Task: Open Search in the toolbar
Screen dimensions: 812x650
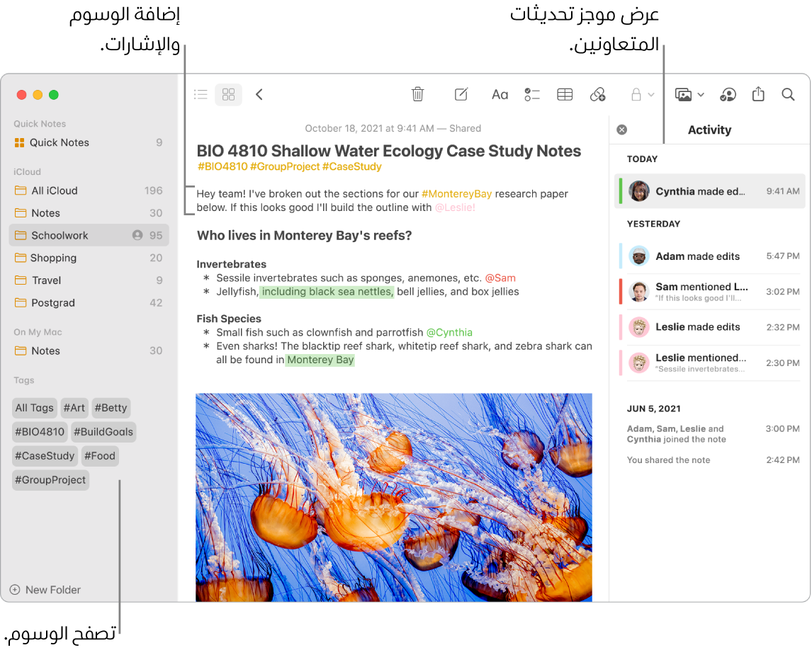Action: coord(788,94)
